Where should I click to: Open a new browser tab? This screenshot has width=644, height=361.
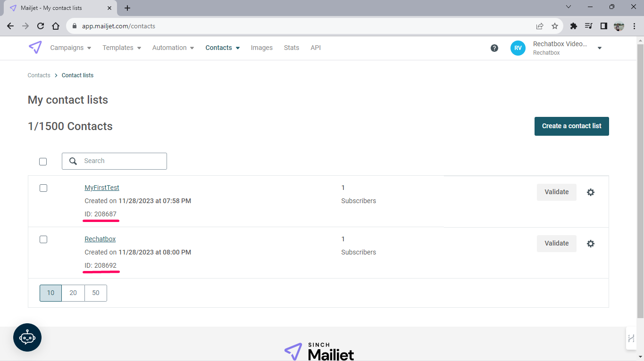coord(127,8)
